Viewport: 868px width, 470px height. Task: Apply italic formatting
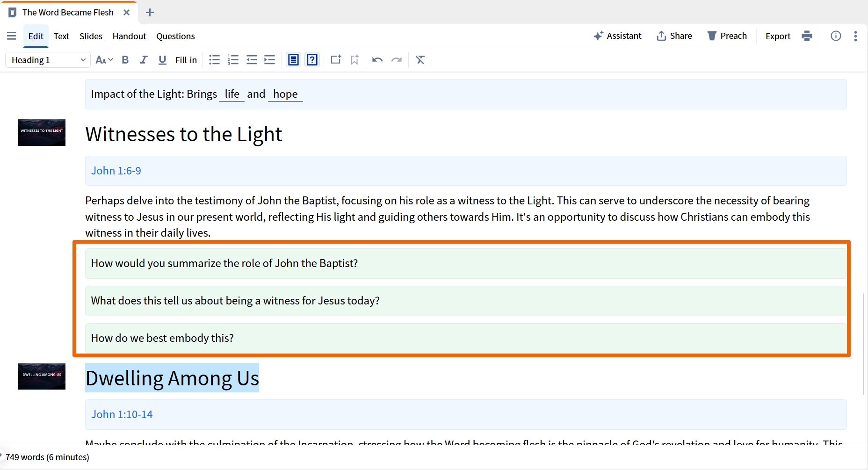[144, 60]
